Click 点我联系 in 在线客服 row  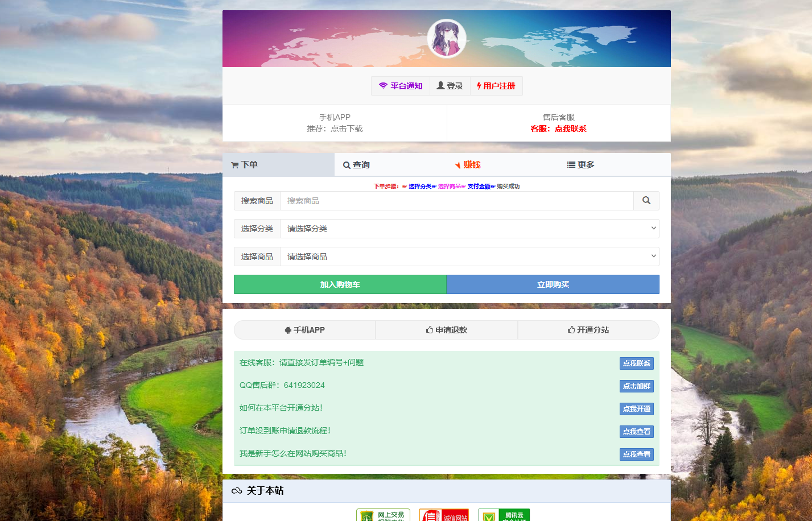pyautogui.click(x=637, y=363)
